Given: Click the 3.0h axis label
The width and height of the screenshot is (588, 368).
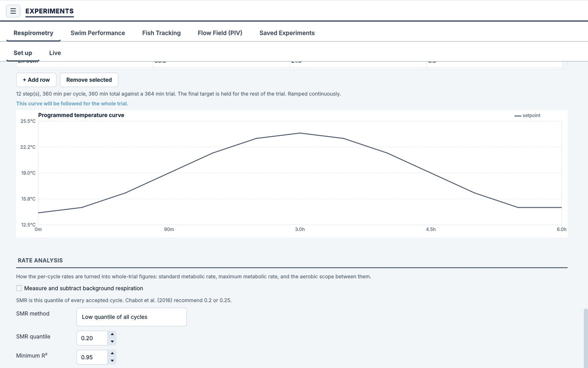Looking at the screenshot, I should pyautogui.click(x=300, y=229).
